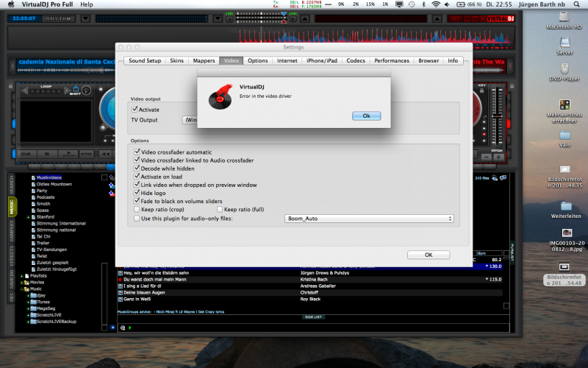Open the SEARCH side panel tab
This screenshot has width=588, height=368.
tap(12, 185)
